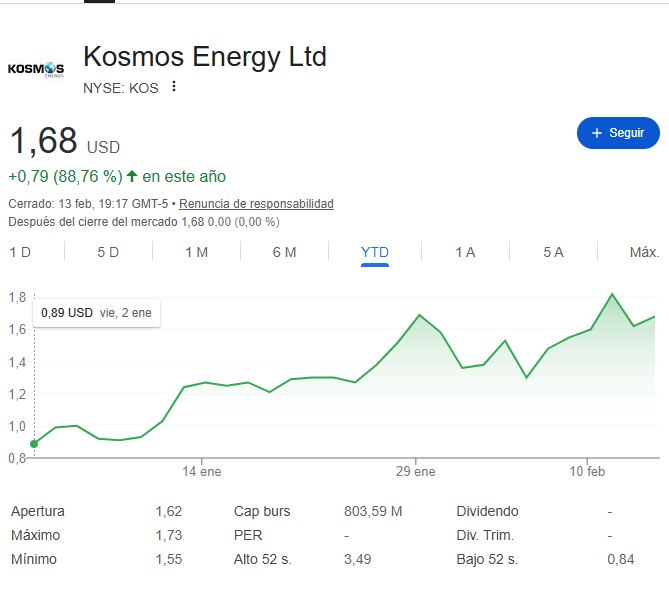Select the YTD tab
The width and height of the screenshot is (669, 591).
click(375, 252)
